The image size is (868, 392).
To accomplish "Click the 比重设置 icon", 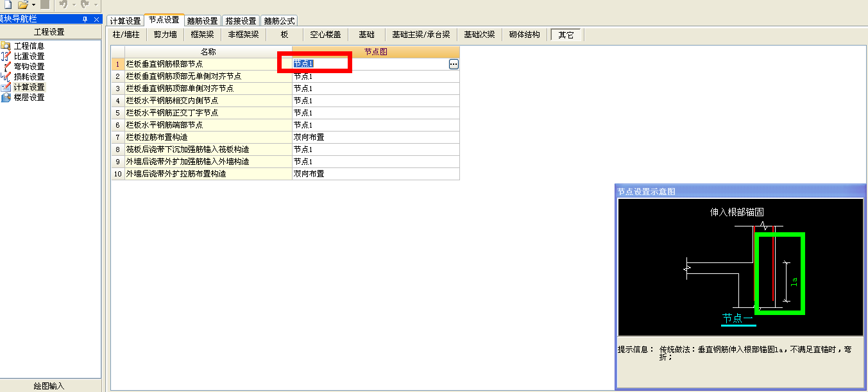I will [6, 56].
